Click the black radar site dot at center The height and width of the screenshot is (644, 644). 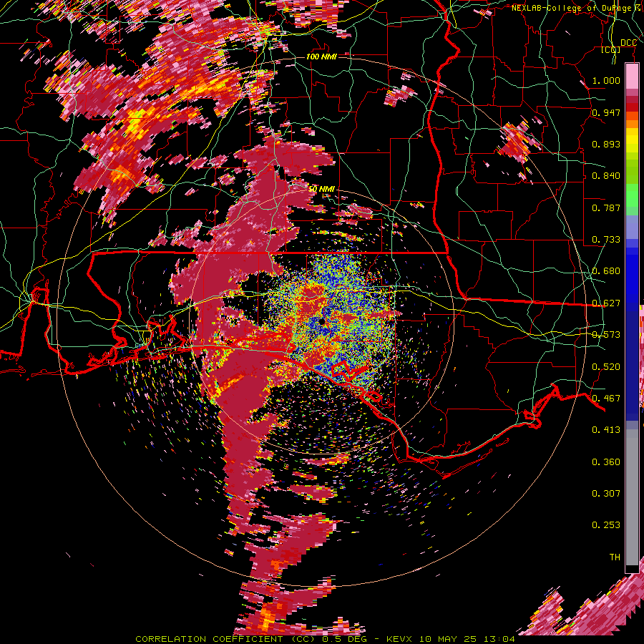[322, 321]
